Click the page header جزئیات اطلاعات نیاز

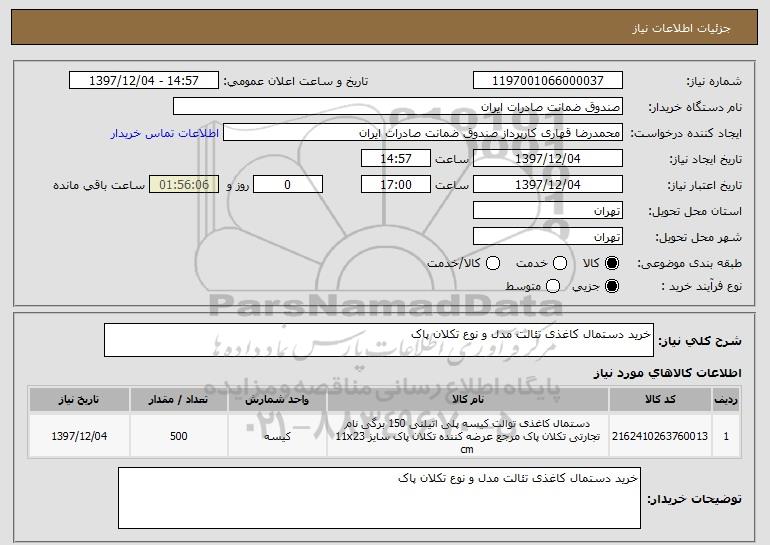pyautogui.click(x=681, y=28)
